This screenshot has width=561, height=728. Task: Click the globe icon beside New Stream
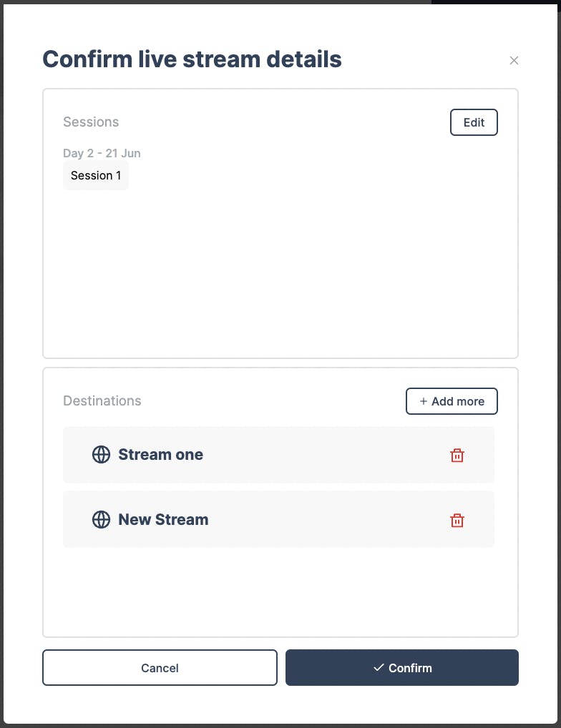pyautogui.click(x=101, y=519)
